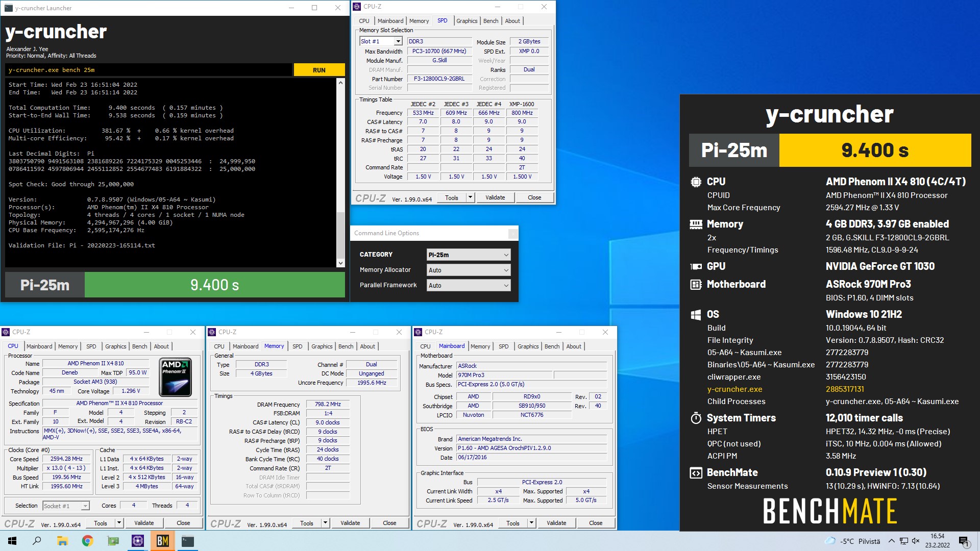Expand Tools arrow in bottom-left CPU-Z CPU window
The width and height of the screenshot is (980, 551).
119,523
